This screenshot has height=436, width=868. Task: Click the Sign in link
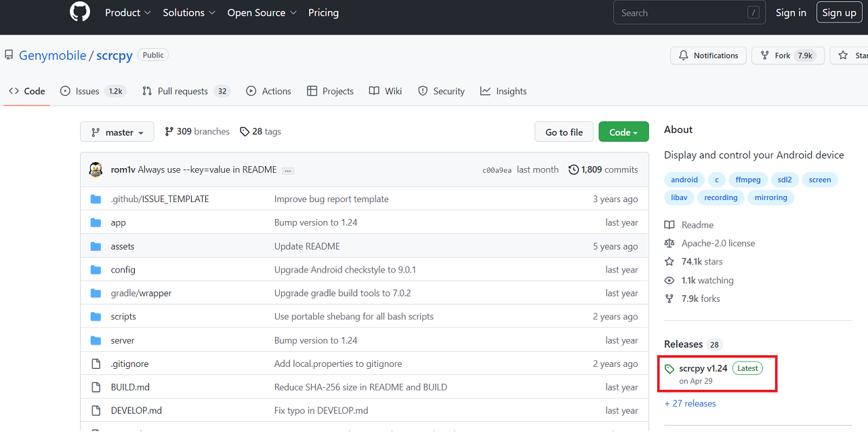pos(791,13)
